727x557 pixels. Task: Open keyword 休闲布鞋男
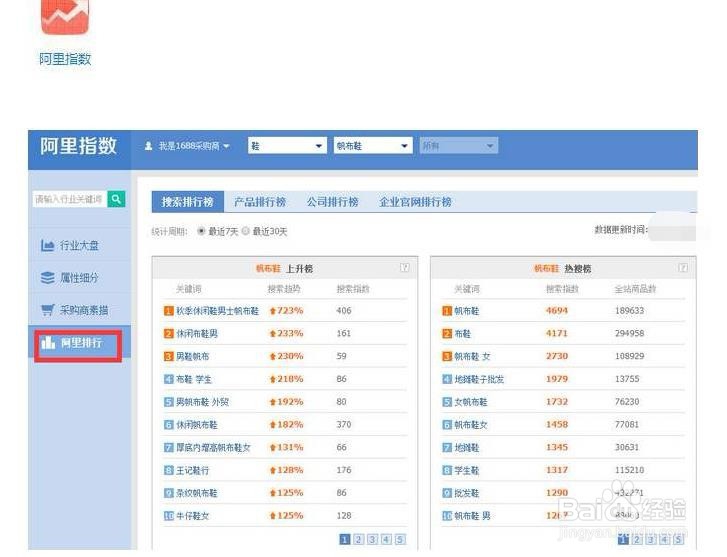pos(197,333)
